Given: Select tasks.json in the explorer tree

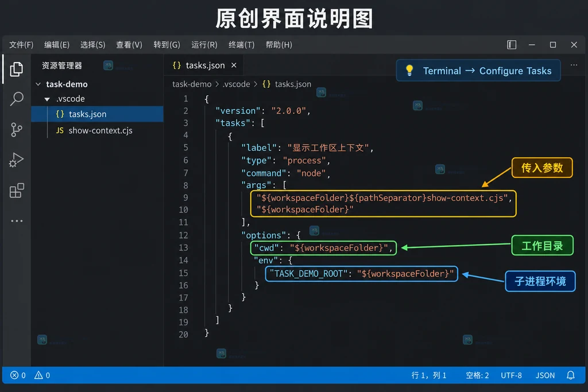Looking at the screenshot, I should click(x=97, y=114).
